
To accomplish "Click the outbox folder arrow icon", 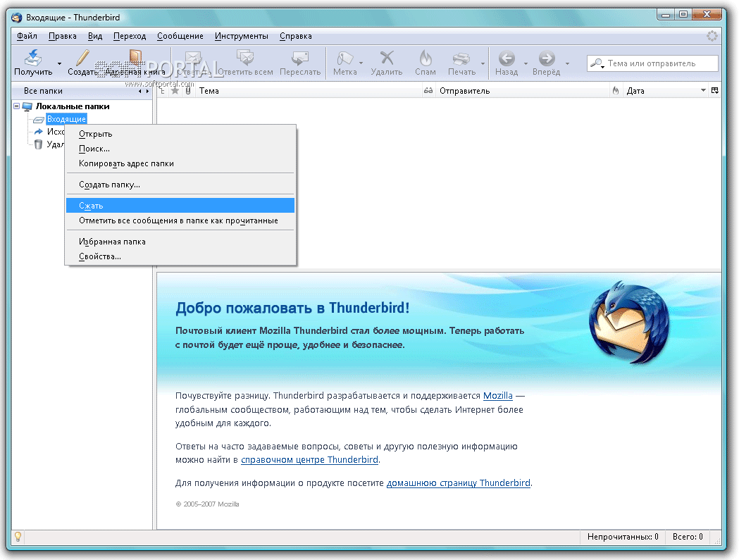I will click(x=39, y=132).
